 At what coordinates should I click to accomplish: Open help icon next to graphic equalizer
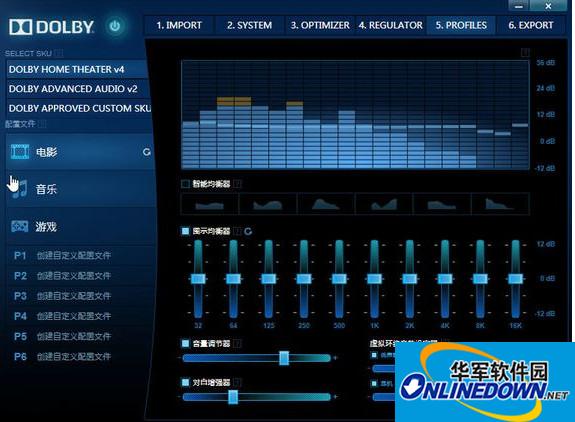[x=237, y=231]
